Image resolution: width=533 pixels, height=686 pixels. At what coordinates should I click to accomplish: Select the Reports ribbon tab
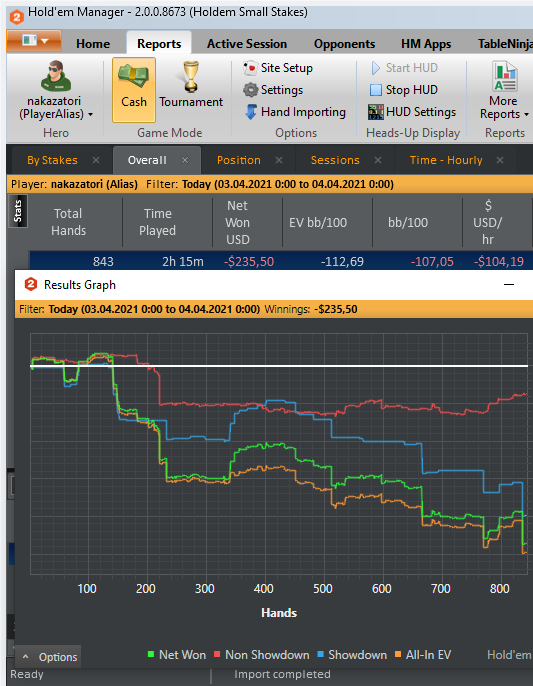(159, 44)
